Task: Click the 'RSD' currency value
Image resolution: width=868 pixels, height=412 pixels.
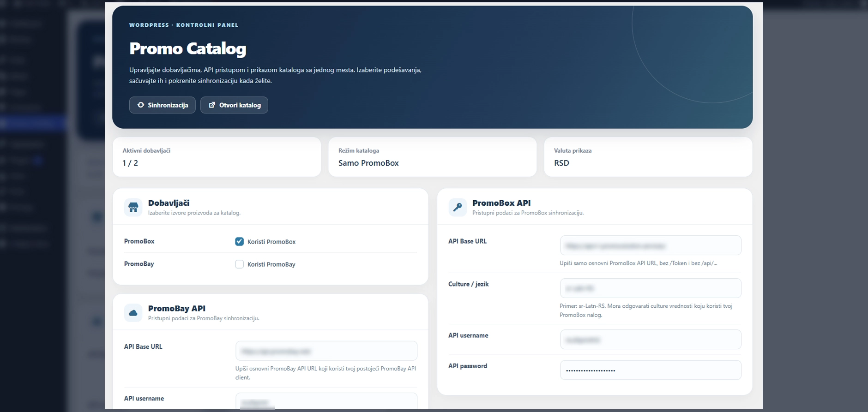Action: pyautogui.click(x=561, y=163)
